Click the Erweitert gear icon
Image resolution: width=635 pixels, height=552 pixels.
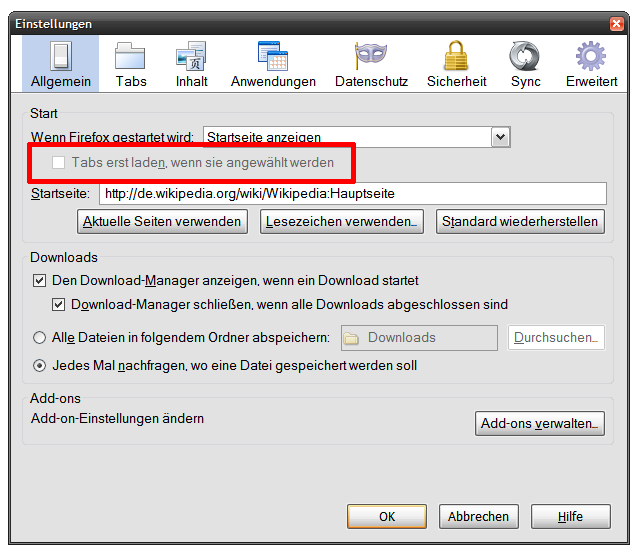click(x=591, y=56)
